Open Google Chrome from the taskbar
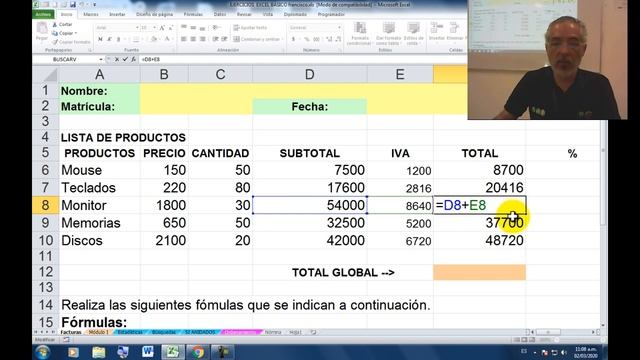The image size is (640, 360). point(198,352)
